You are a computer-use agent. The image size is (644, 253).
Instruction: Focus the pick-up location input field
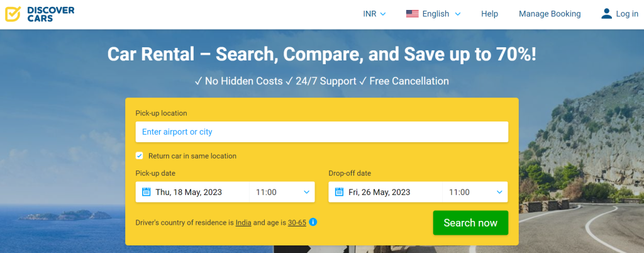pos(321,132)
